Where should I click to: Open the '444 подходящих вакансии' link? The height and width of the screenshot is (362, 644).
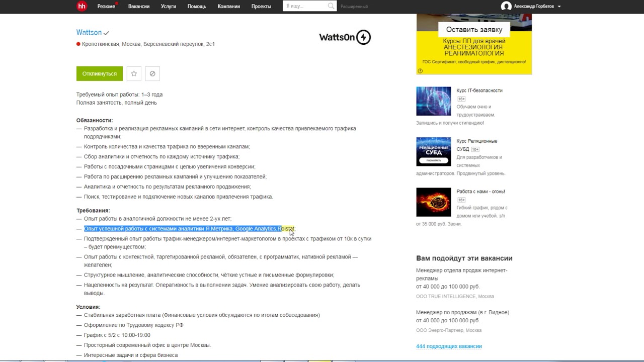click(x=449, y=346)
